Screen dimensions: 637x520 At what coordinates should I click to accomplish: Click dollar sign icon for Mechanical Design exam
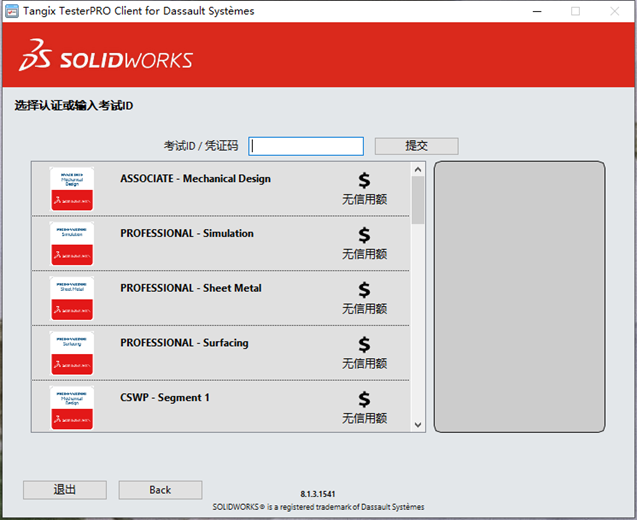[x=364, y=180]
